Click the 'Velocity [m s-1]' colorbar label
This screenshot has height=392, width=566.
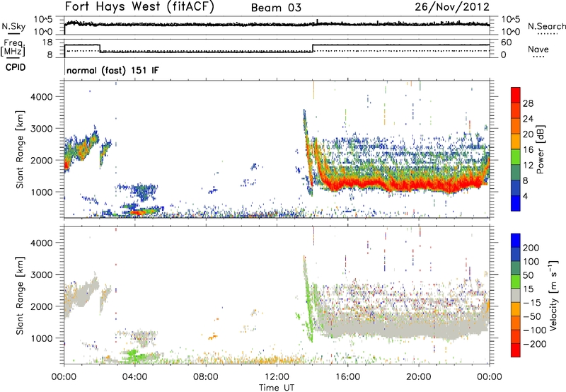(x=553, y=295)
